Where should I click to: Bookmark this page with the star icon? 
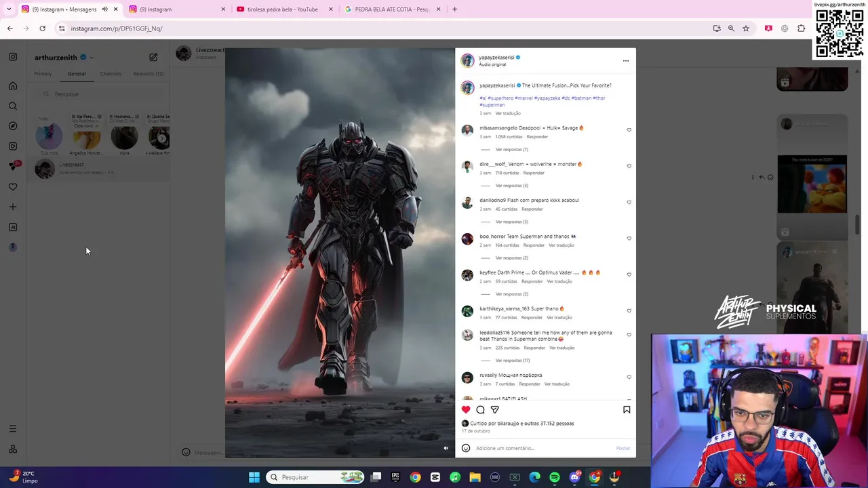point(746,28)
